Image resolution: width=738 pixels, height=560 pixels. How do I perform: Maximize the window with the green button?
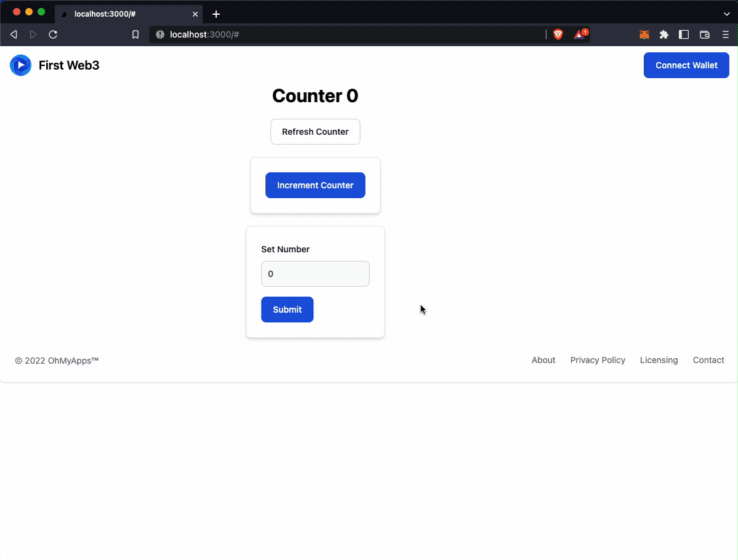click(41, 12)
